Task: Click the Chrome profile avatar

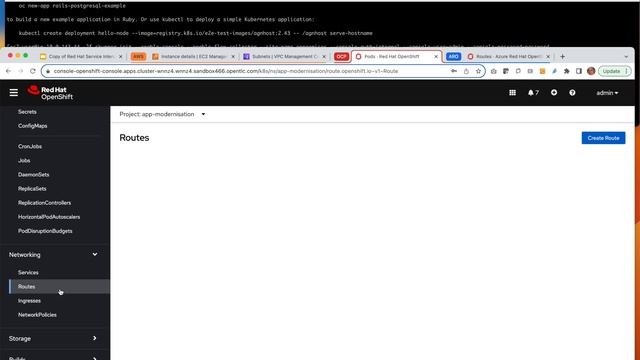Action: [x=591, y=71]
